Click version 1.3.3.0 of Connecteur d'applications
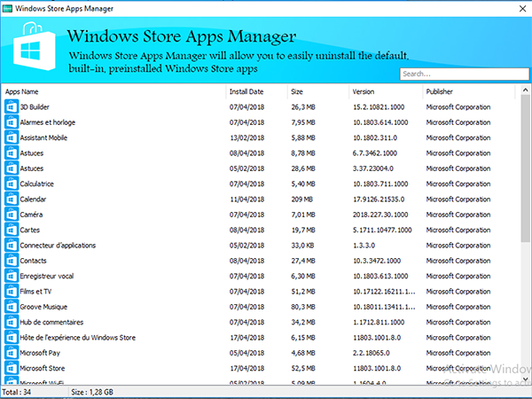This screenshot has width=532, height=399. point(364,246)
